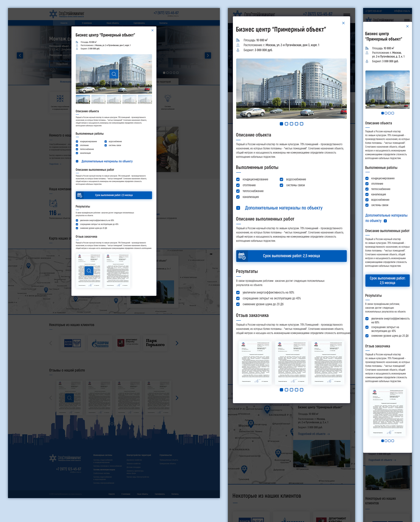Click arrow icon after 'по объекту' in mobile popup
420x522 pixels.
pos(385,221)
